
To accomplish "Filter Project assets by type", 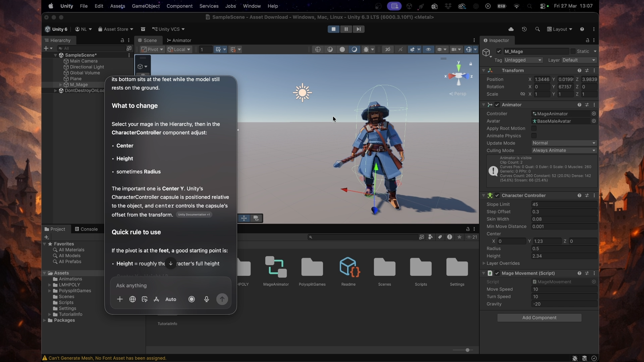I will click(x=430, y=237).
